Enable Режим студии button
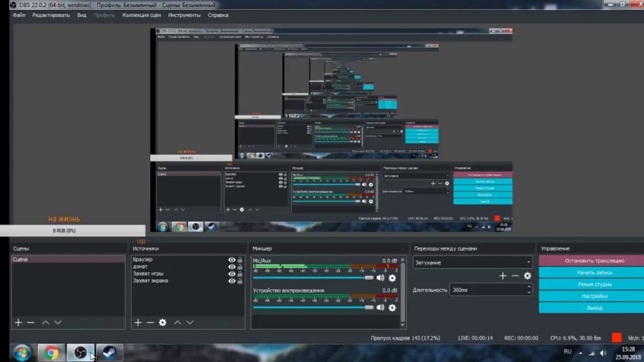 tap(591, 284)
